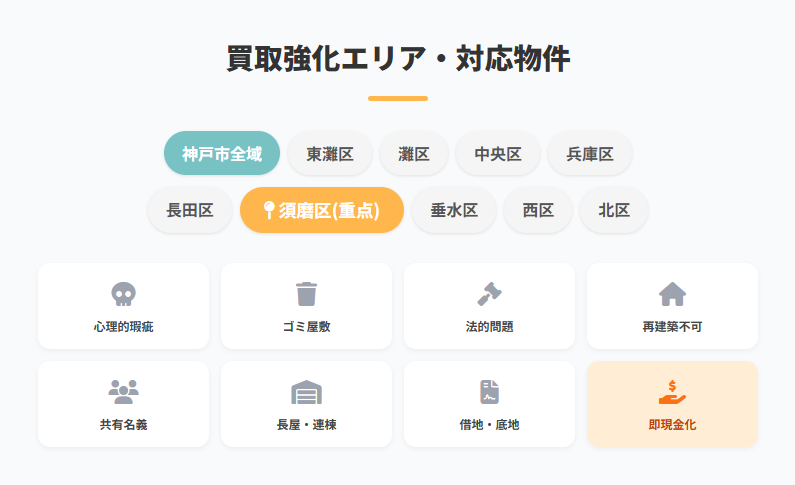Choose the 長田区 area tag
This screenshot has height=485, width=795.
(190, 210)
